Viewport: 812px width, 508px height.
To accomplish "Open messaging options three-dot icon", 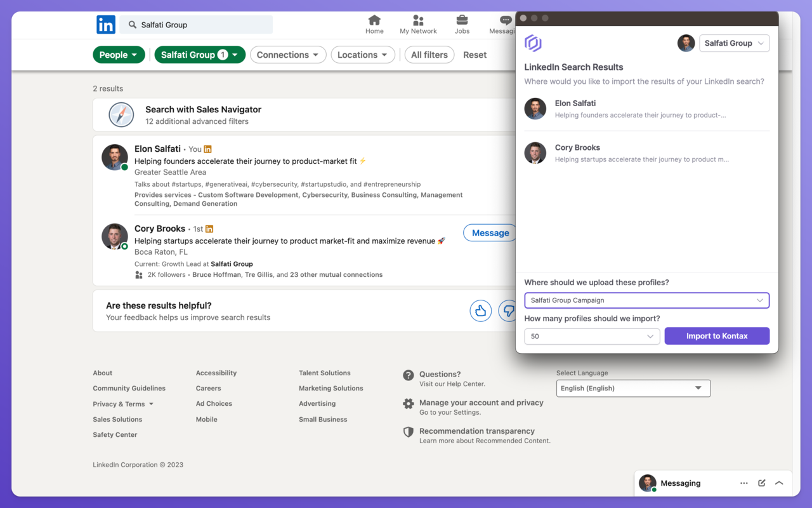I will [744, 483].
